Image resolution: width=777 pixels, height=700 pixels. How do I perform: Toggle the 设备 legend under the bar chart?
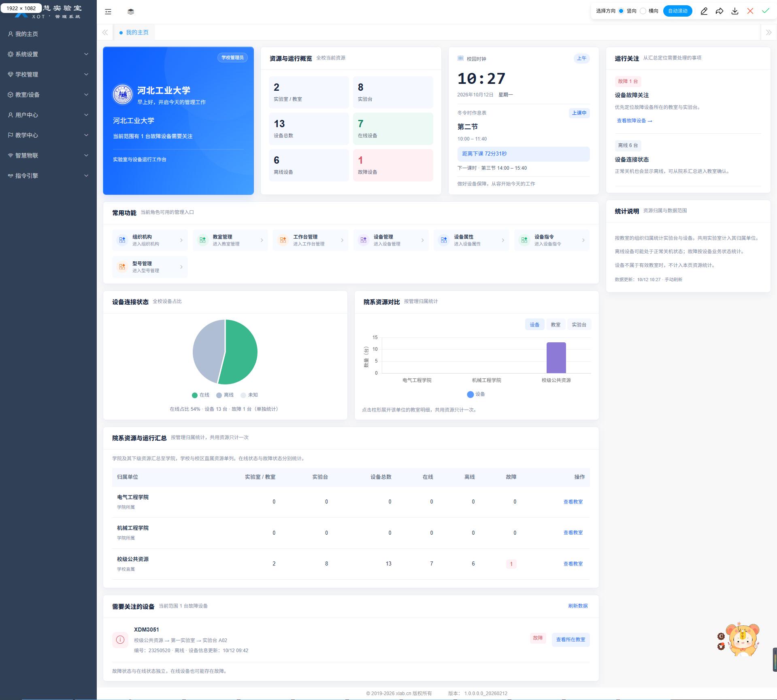point(476,394)
